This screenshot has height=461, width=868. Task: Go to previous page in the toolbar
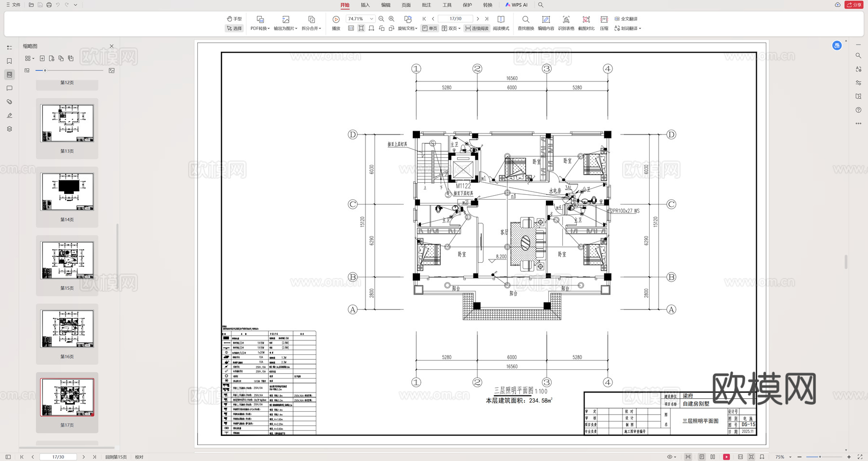click(x=433, y=19)
